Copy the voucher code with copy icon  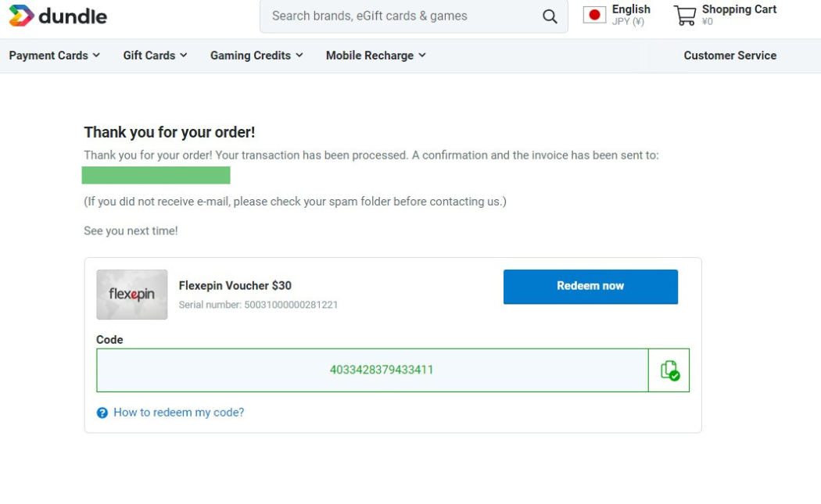669,370
